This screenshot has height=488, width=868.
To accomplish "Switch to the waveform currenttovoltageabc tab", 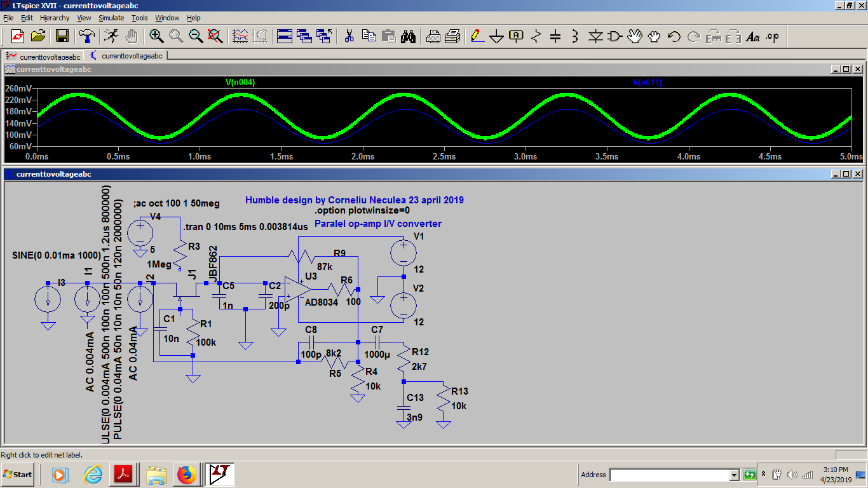I will [x=44, y=56].
